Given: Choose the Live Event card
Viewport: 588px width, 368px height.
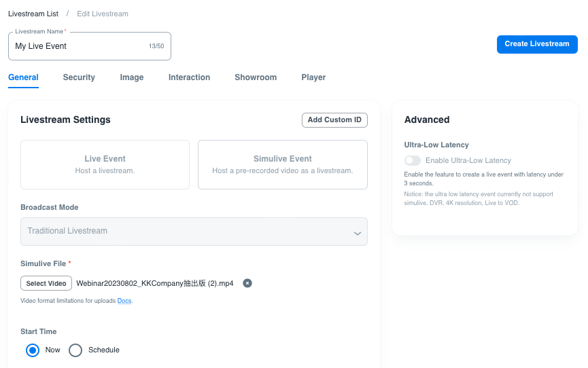Looking at the screenshot, I should (x=105, y=164).
